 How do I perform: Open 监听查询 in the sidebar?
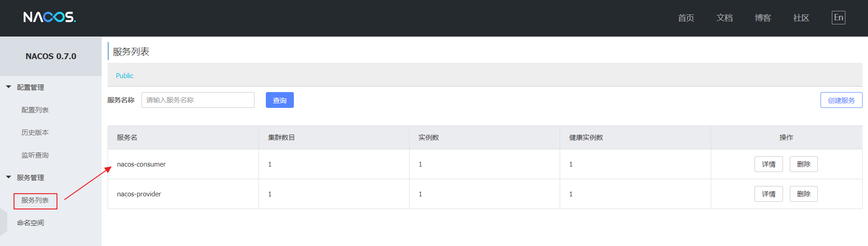coord(35,155)
